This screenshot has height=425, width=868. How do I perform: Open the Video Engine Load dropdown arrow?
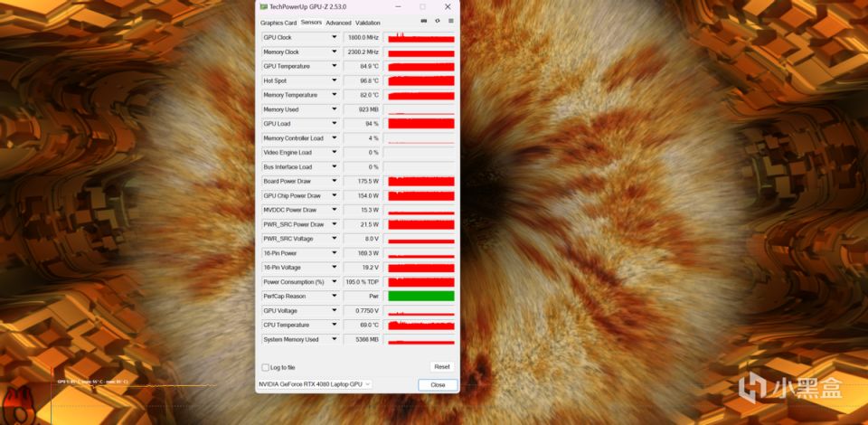[335, 152]
